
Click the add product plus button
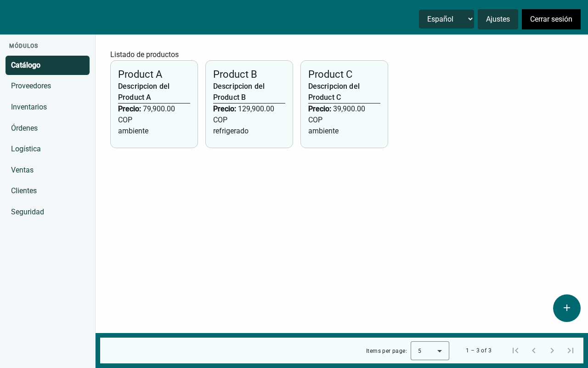click(567, 308)
